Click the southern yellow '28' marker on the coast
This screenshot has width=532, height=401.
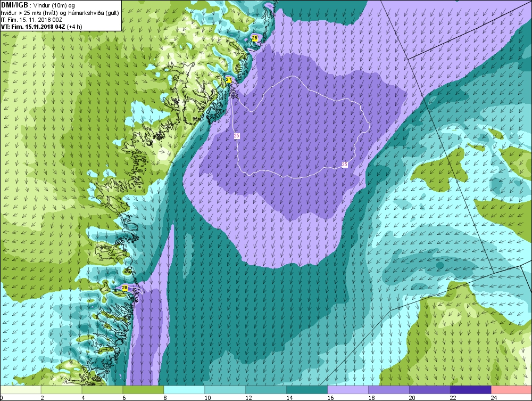[125, 288]
